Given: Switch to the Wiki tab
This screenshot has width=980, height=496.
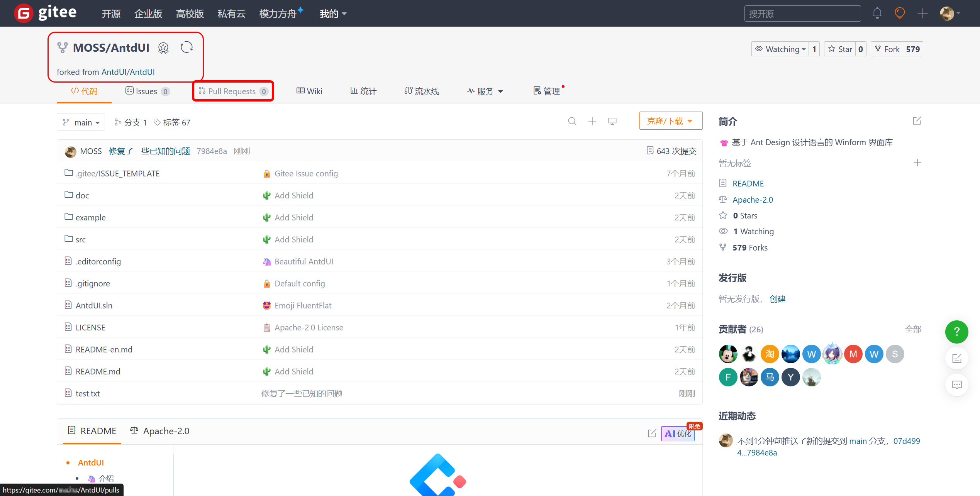Looking at the screenshot, I should (x=309, y=91).
